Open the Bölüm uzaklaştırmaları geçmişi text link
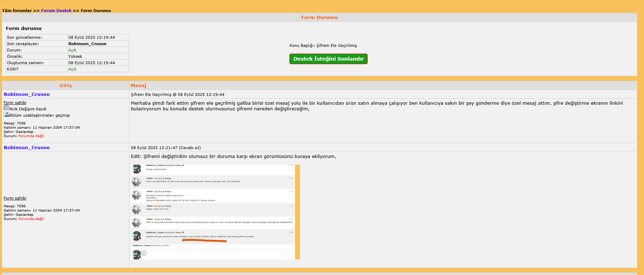The height and width of the screenshot is (275, 644). pyautogui.click(x=39, y=116)
